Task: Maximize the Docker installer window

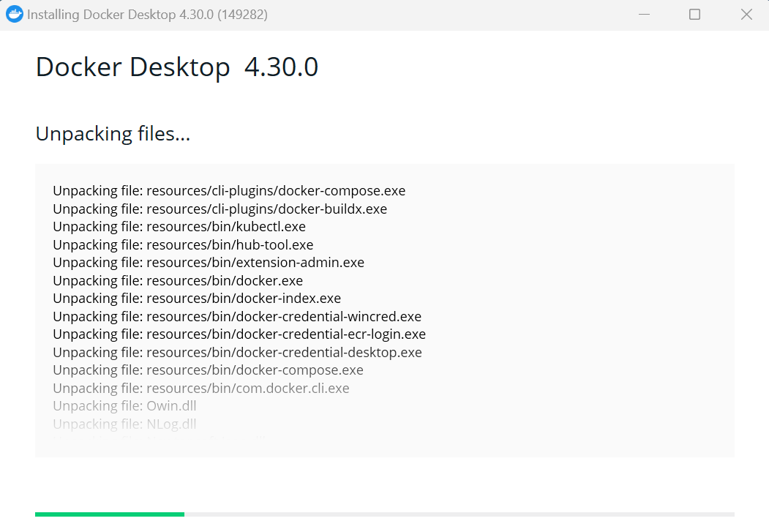Action: click(694, 15)
